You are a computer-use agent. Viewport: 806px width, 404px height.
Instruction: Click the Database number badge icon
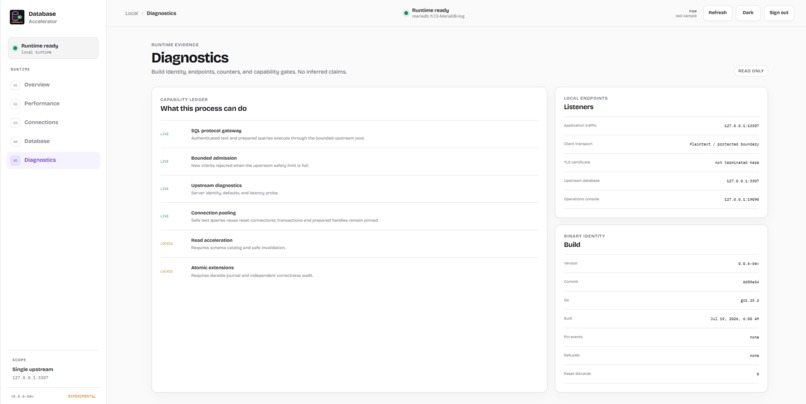click(x=15, y=141)
